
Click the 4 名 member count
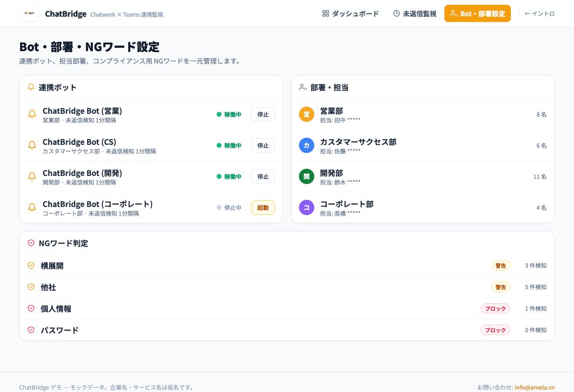click(541, 207)
